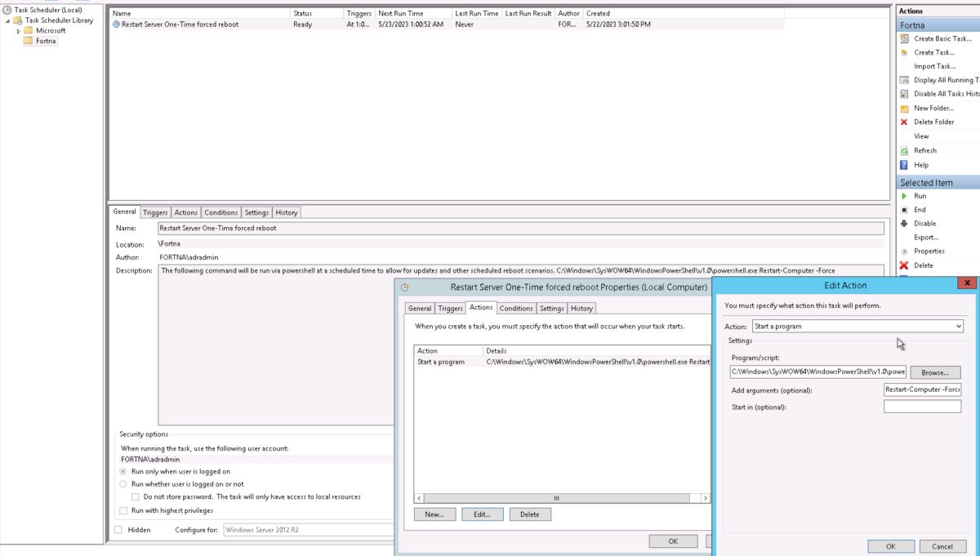
Task: Click the Program/script input field
Action: pos(818,371)
